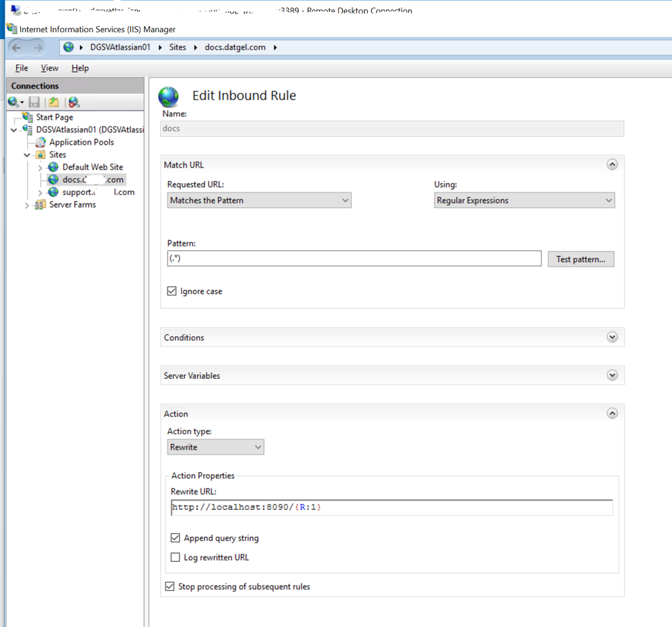Expand the support site tree node
The width and height of the screenshot is (672, 627).
coord(40,193)
